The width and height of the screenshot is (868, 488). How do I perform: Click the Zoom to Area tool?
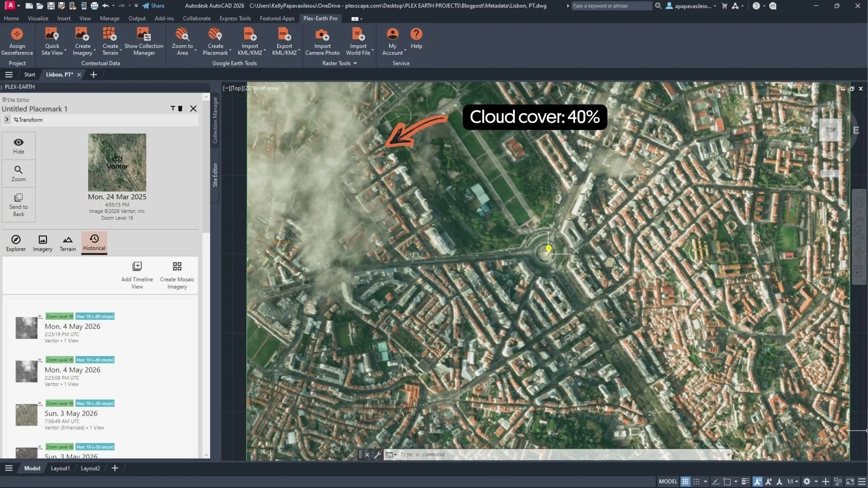[182, 42]
